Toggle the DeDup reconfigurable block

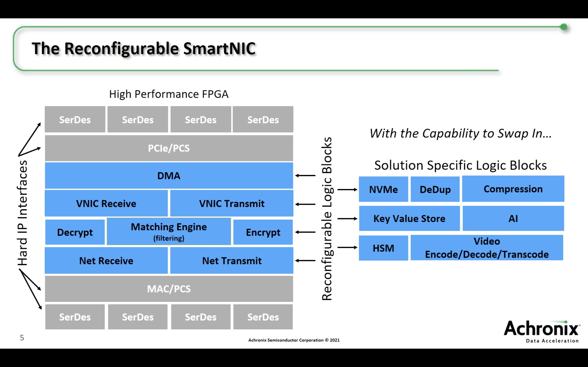pyautogui.click(x=435, y=189)
